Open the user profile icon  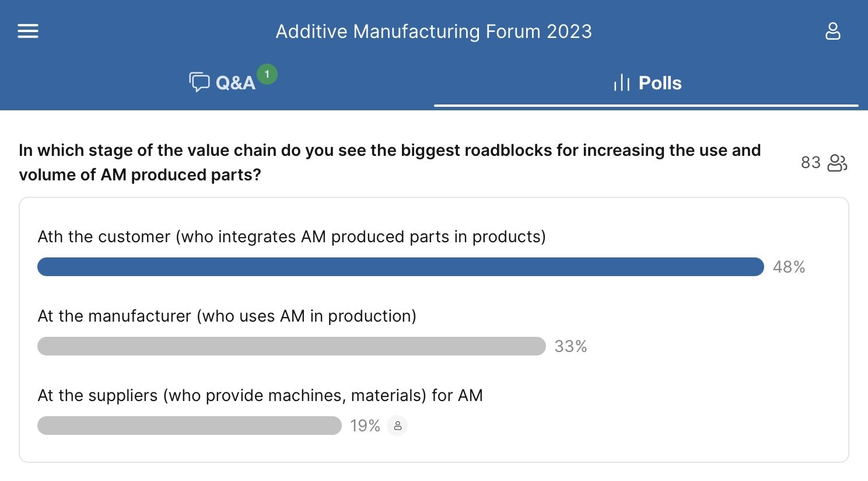[832, 31]
